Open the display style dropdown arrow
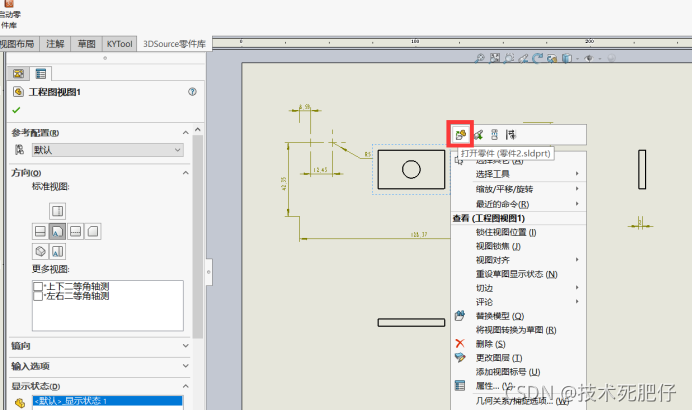The height and width of the screenshot is (411, 692). click(x=576, y=58)
